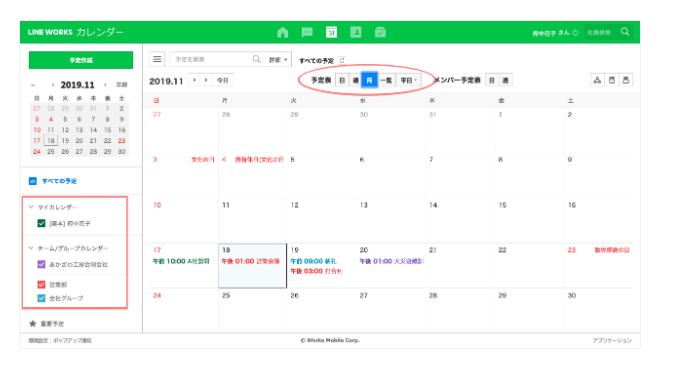Screen dimensions: 699x392
Task: Go to previous month in main calendar
Action: pos(194,80)
